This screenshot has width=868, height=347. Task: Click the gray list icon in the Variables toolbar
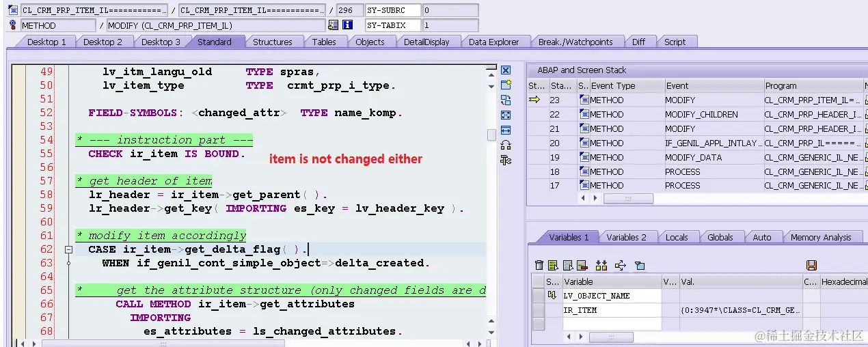[x=568, y=265]
